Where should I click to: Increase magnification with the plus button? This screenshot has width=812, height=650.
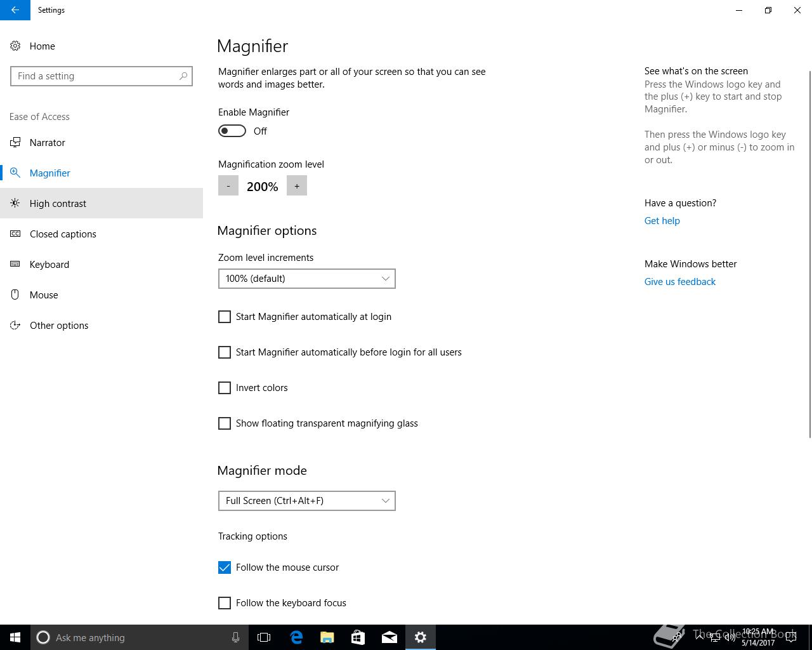pyautogui.click(x=297, y=186)
